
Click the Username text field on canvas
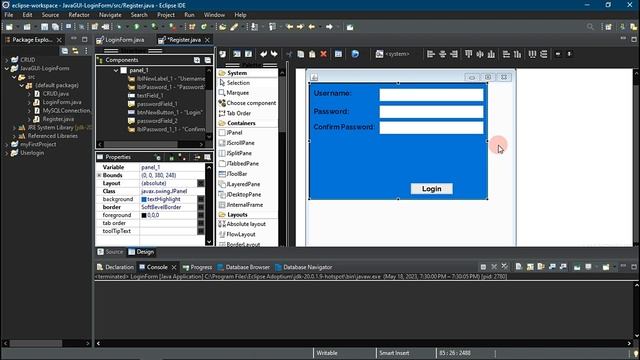[x=431, y=95]
